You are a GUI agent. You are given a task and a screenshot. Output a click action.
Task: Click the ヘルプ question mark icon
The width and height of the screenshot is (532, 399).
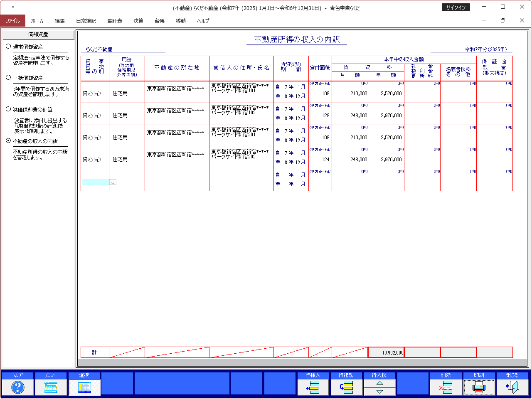click(x=17, y=387)
